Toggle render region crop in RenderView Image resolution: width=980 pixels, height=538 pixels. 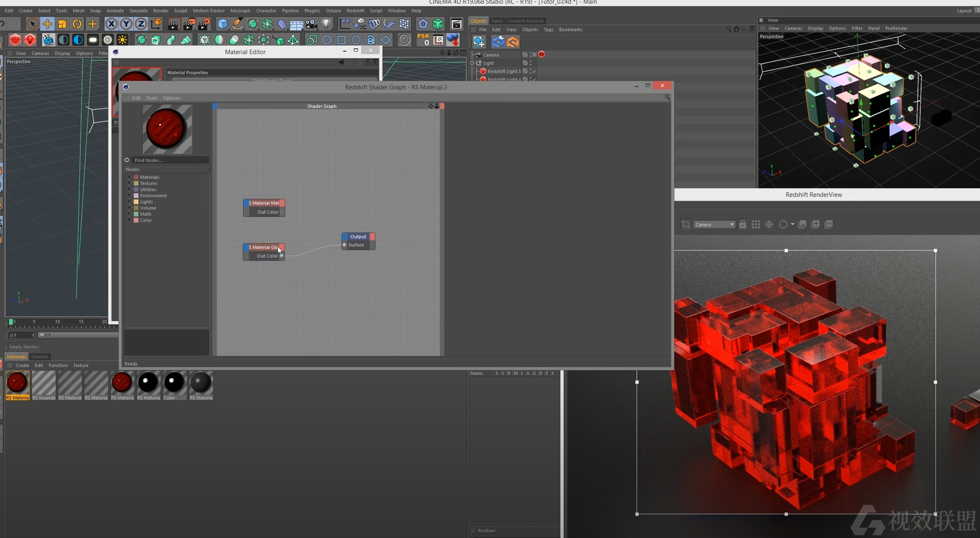tap(685, 224)
